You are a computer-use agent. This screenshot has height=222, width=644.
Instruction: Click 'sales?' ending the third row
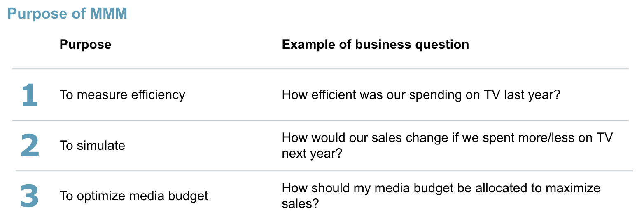[300, 204]
